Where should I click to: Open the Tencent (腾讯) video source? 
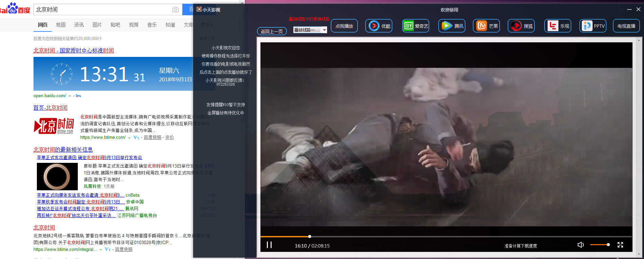452,26
